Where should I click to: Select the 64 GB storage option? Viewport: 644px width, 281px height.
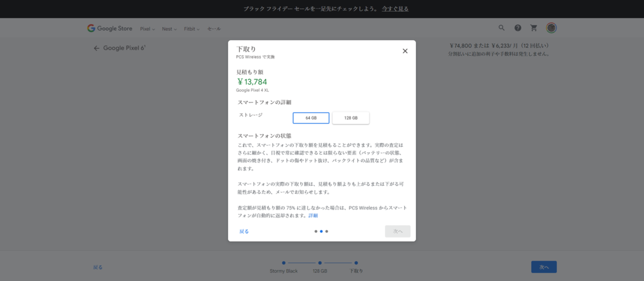(x=311, y=118)
